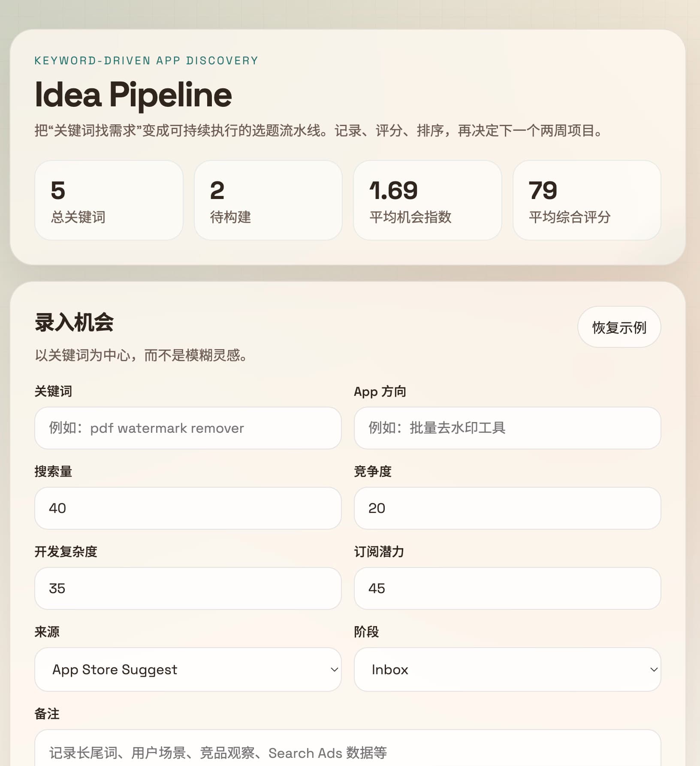Select App Store Suggest in the 来源 combo box
Screen dimensions: 700x766
[x=188, y=669]
